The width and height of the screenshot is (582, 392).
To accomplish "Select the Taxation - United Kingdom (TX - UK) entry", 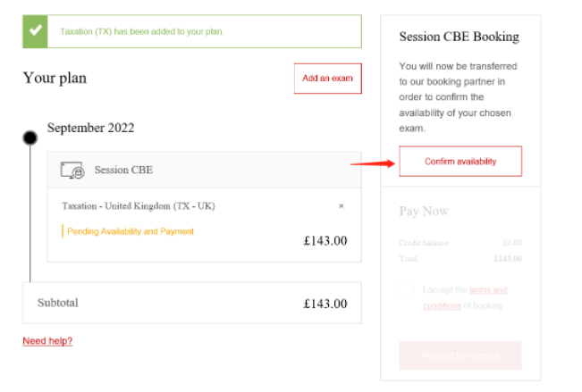I will 138,206.
